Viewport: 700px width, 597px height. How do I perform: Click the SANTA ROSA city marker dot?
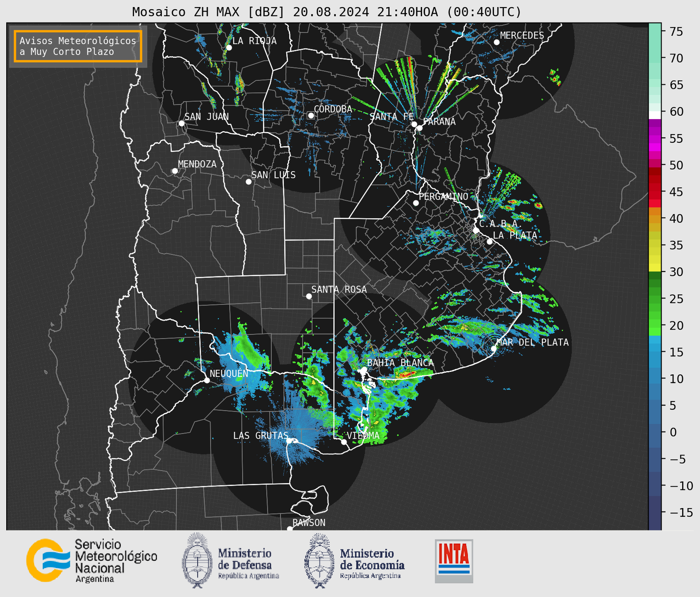pos(309,296)
